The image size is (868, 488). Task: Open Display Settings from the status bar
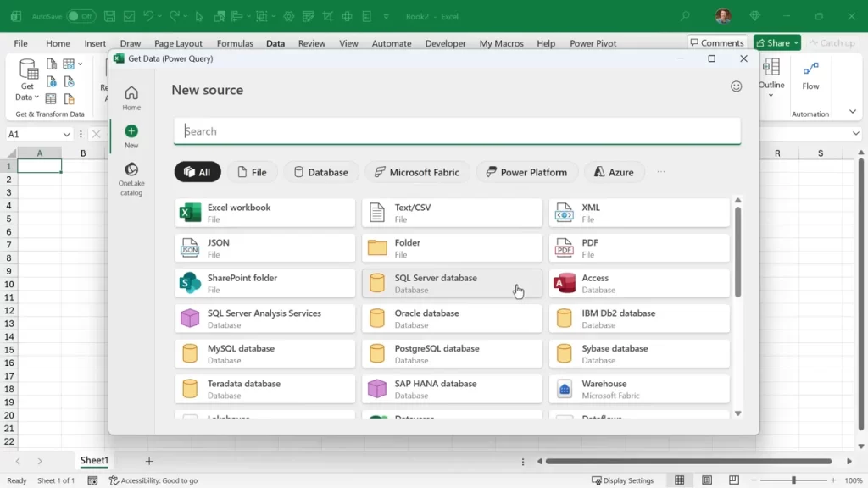(x=623, y=480)
